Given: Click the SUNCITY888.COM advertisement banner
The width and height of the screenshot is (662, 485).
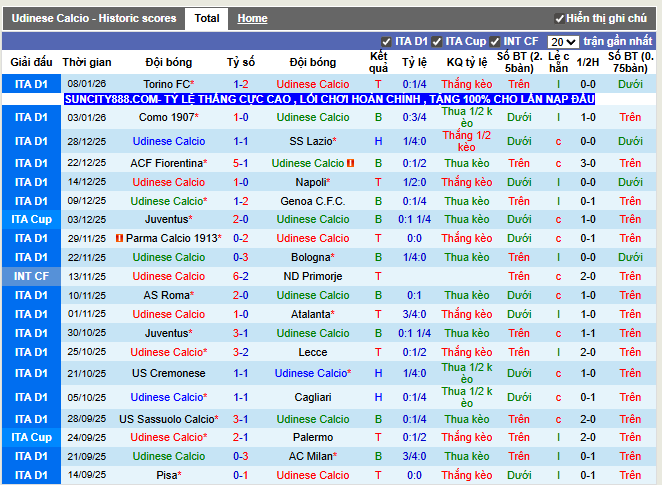Looking at the screenshot, I should click(329, 99).
